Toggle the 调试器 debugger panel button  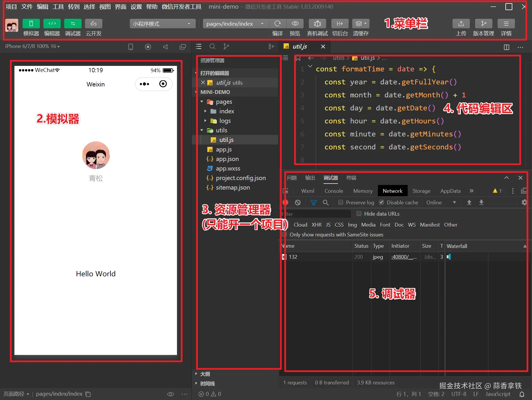coord(73,24)
